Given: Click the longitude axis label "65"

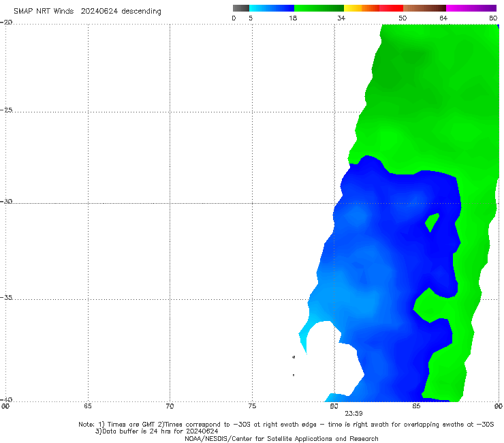Looking at the screenshot, I should [88, 406].
